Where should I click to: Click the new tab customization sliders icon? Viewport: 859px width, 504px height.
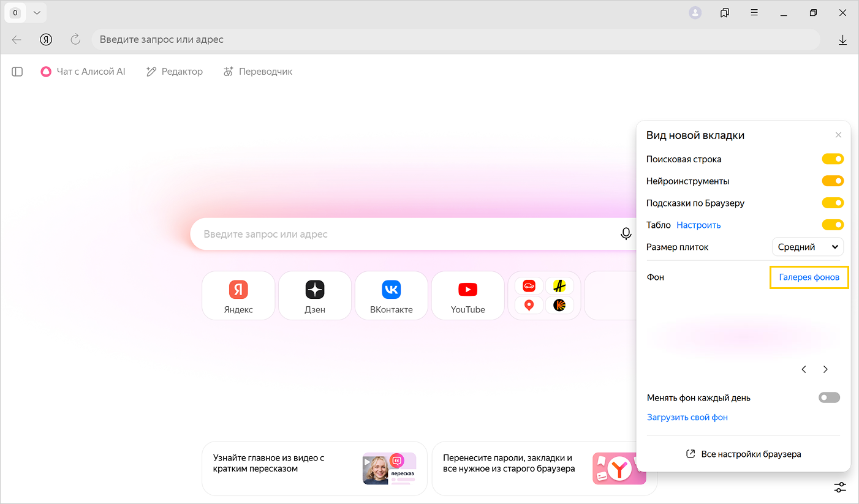(840, 487)
